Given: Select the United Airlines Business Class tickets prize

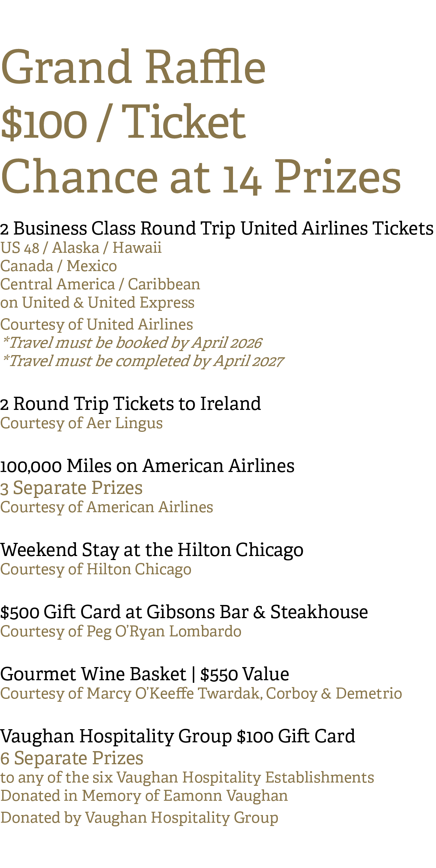Looking at the screenshot, I should [x=217, y=229].
